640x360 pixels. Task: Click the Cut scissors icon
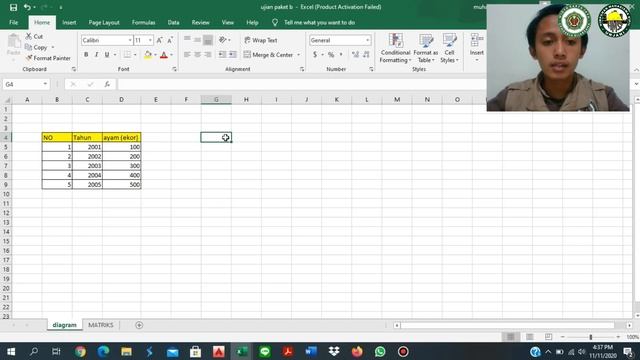(x=29, y=36)
